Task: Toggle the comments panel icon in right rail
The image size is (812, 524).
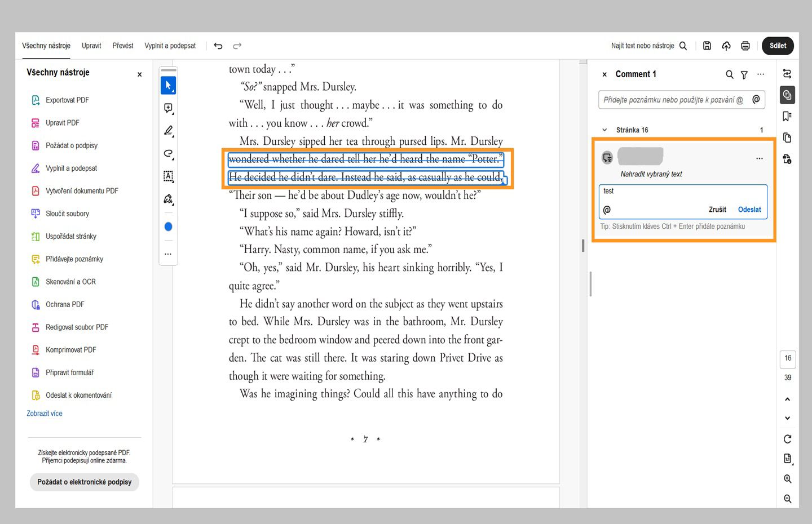Action: pyautogui.click(x=787, y=95)
